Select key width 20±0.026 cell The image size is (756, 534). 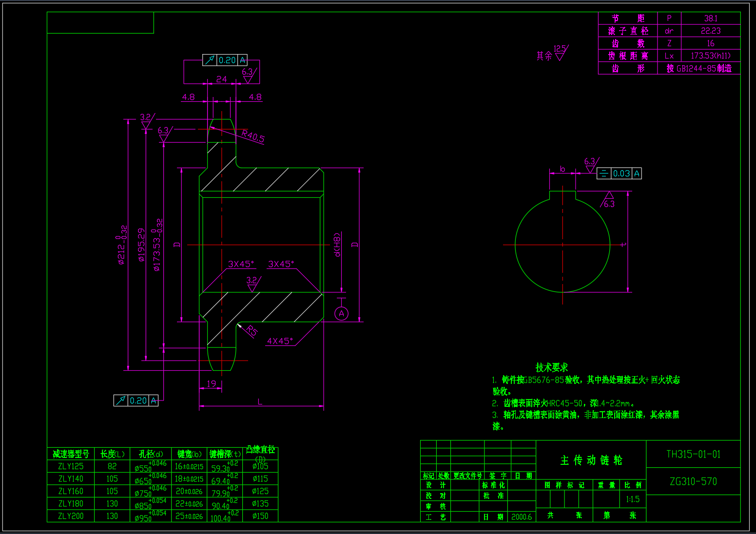click(x=189, y=491)
